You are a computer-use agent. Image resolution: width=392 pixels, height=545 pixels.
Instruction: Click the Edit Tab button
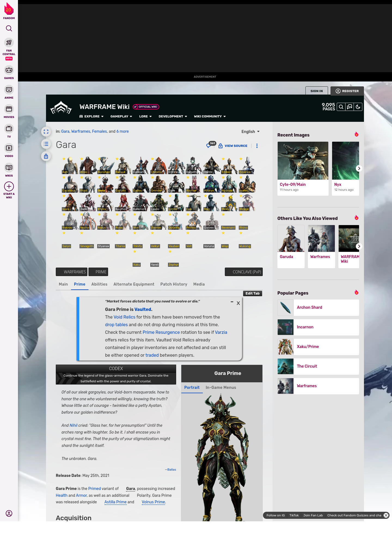(x=252, y=293)
